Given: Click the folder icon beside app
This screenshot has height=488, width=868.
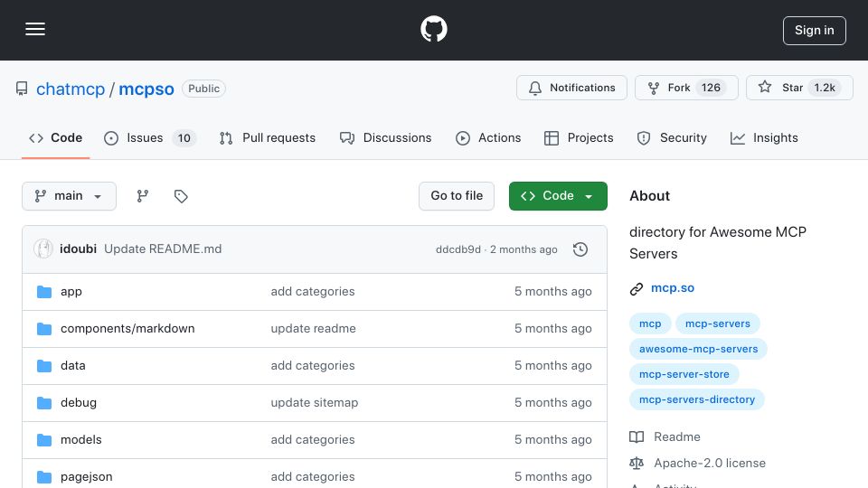Looking at the screenshot, I should [44, 292].
